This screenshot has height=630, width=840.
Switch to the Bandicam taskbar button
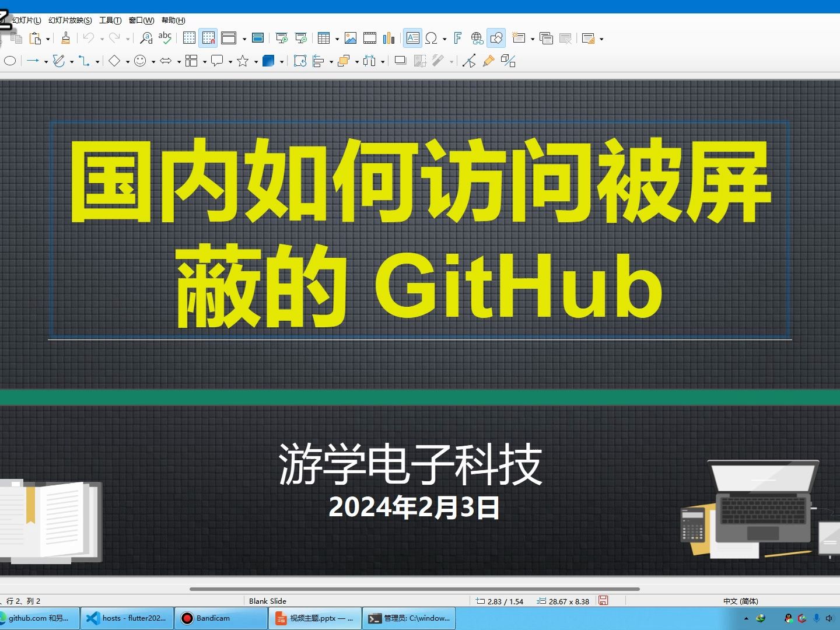click(x=221, y=618)
